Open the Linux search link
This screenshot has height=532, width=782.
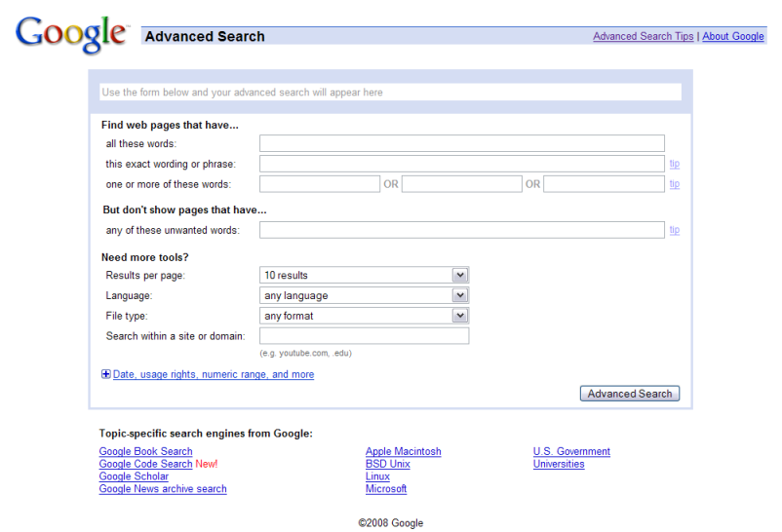377,476
